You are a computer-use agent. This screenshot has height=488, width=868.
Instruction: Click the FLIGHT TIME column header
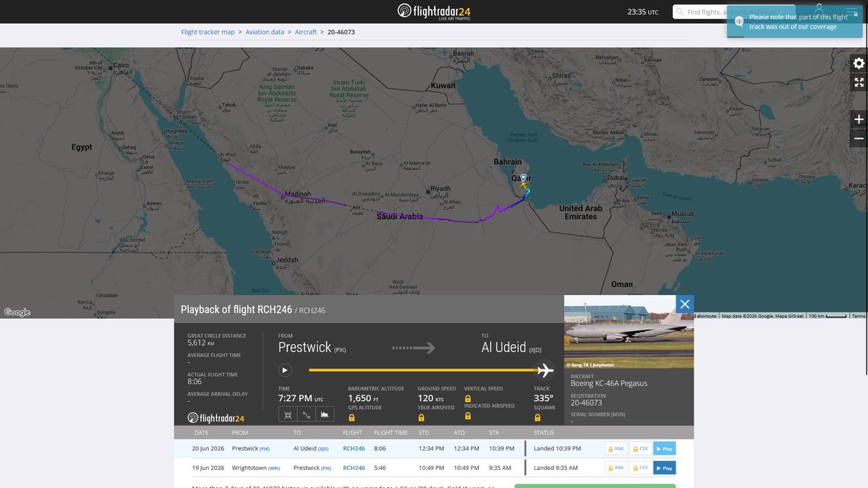click(x=391, y=432)
